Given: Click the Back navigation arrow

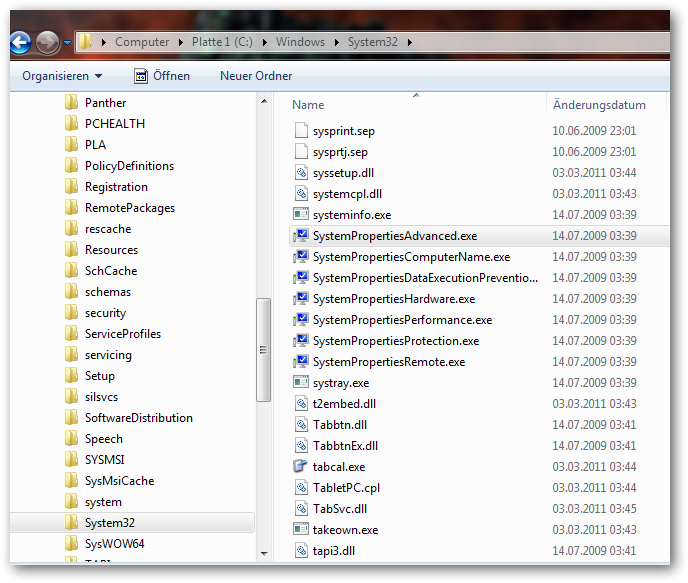Looking at the screenshot, I should click(20, 43).
